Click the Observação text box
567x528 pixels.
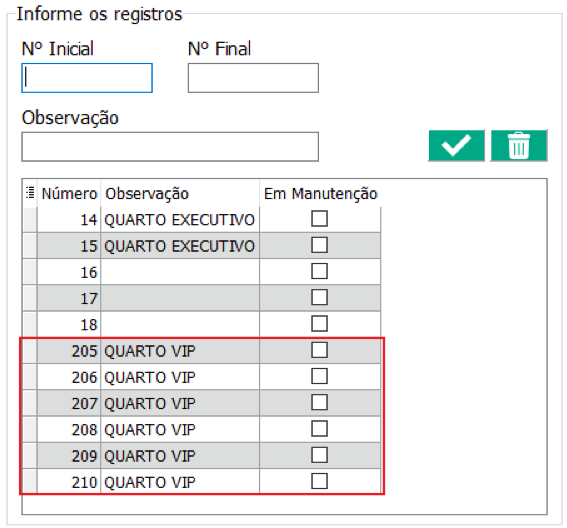(170, 146)
